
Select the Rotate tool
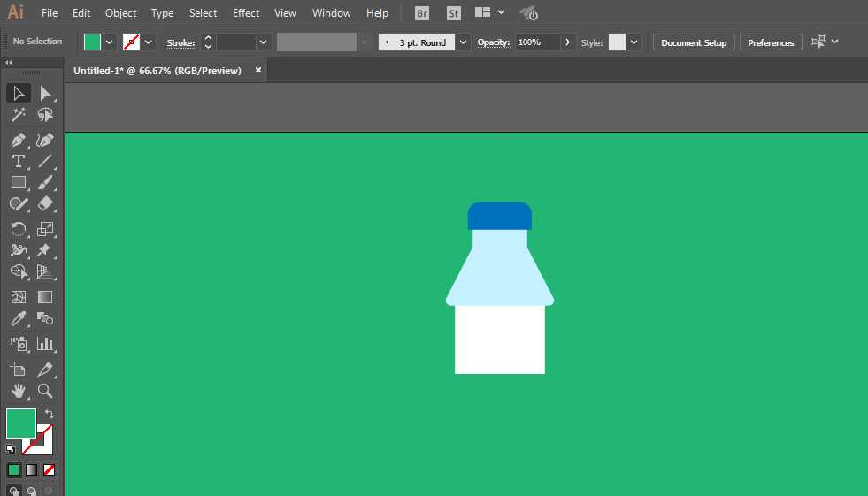(x=18, y=228)
